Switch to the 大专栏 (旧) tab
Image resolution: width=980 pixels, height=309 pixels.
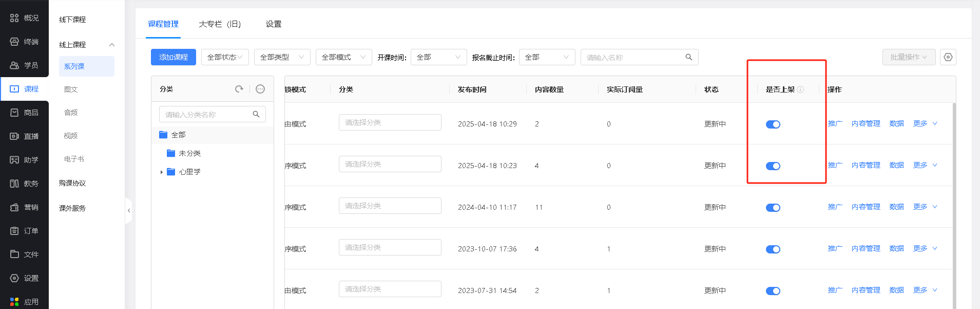(x=220, y=24)
